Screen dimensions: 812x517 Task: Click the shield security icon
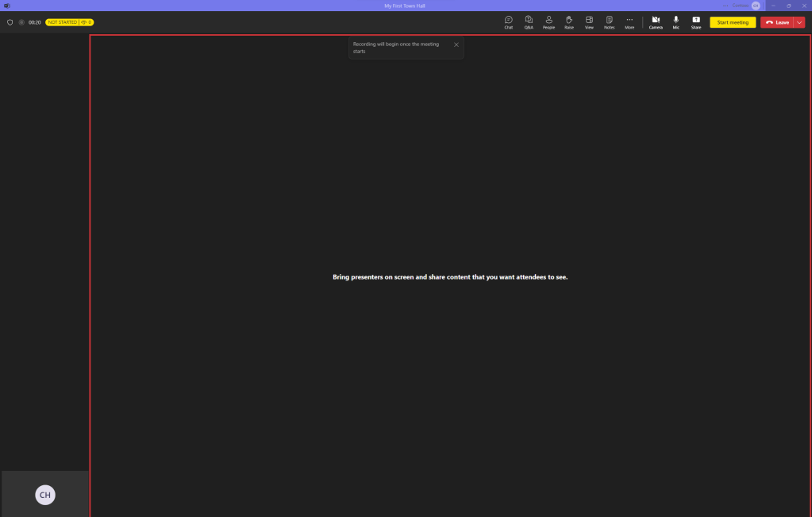coord(10,22)
